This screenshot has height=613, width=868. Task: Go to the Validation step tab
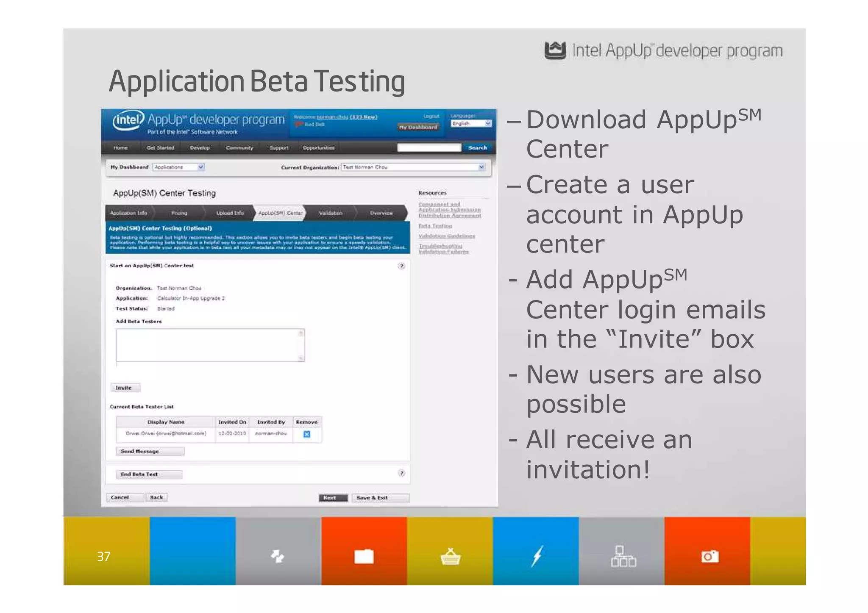pyautogui.click(x=331, y=213)
